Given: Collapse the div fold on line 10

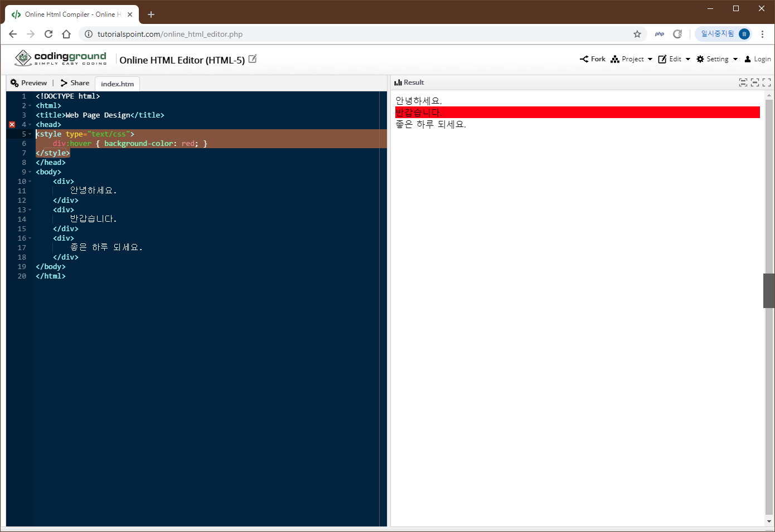Looking at the screenshot, I should [30, 182].
